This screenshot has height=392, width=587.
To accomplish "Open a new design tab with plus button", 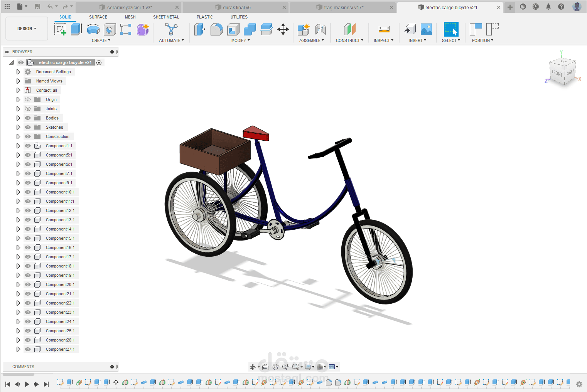I will (510, 7).
